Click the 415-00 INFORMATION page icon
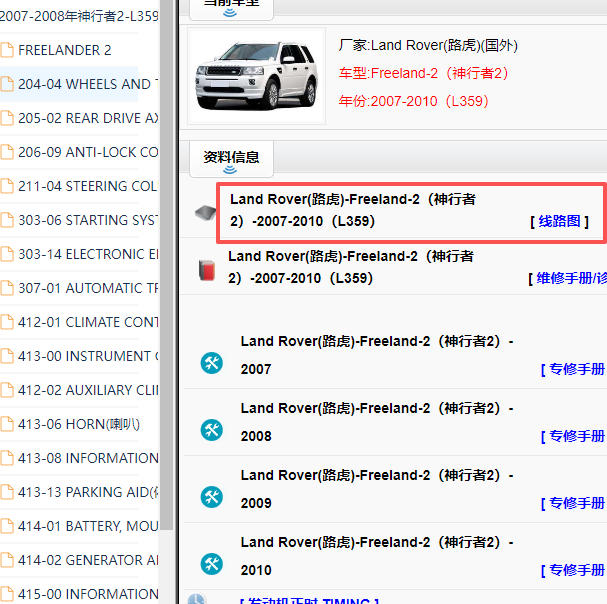 [x=6, y=594]
